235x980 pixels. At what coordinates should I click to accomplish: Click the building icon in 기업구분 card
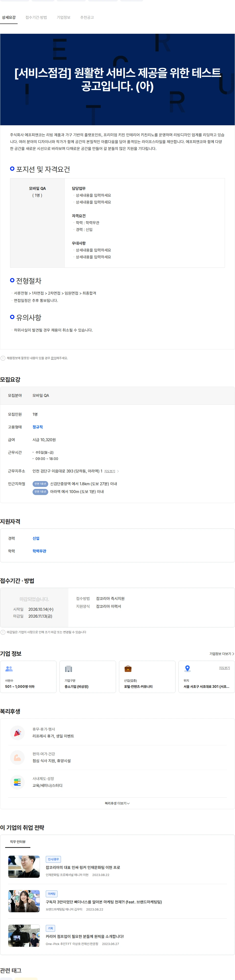[69, 669]
